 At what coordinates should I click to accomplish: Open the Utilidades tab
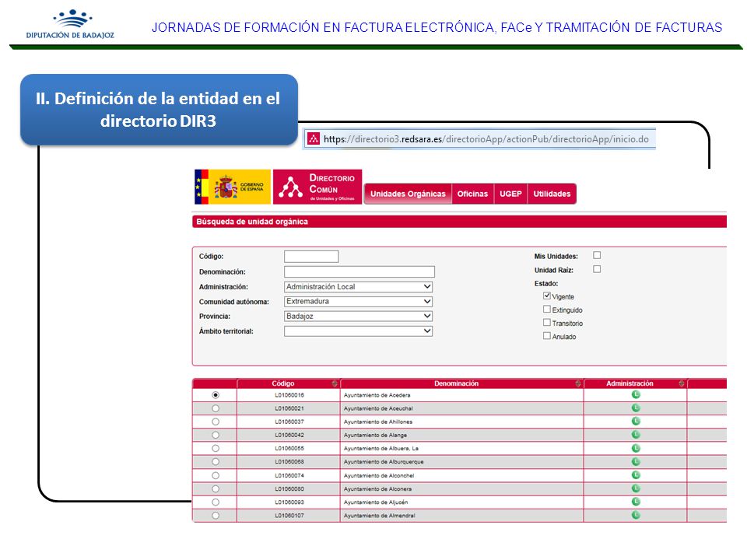click(552, 194)
